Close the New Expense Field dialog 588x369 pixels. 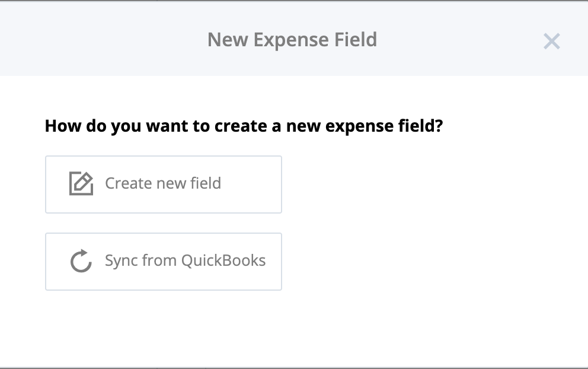(552, 42)
